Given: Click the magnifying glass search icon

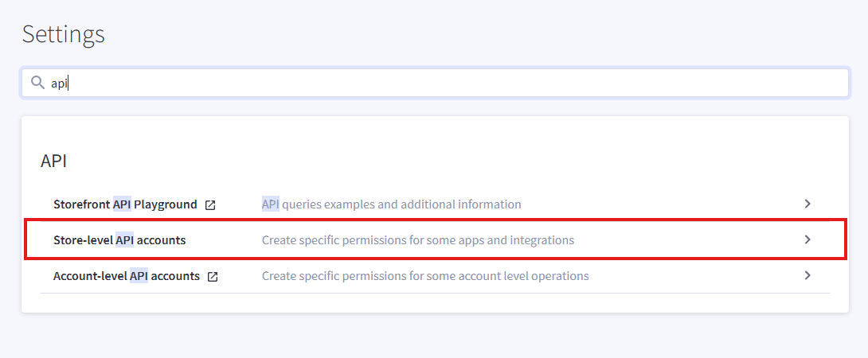Looking at the screenshot, I should pos(37,83).
